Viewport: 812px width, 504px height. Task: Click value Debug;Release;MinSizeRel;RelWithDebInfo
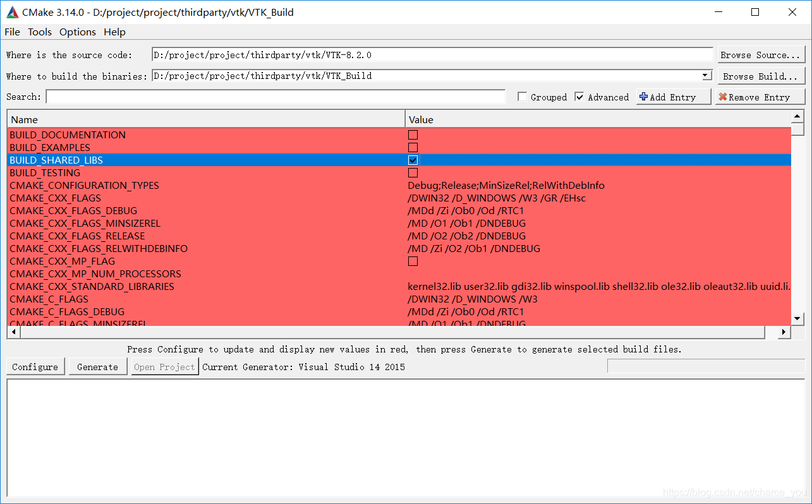tap(506, 185)
